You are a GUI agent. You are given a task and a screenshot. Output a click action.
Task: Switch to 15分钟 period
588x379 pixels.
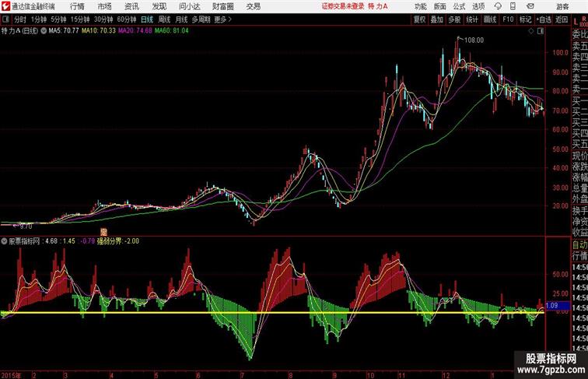80,19
